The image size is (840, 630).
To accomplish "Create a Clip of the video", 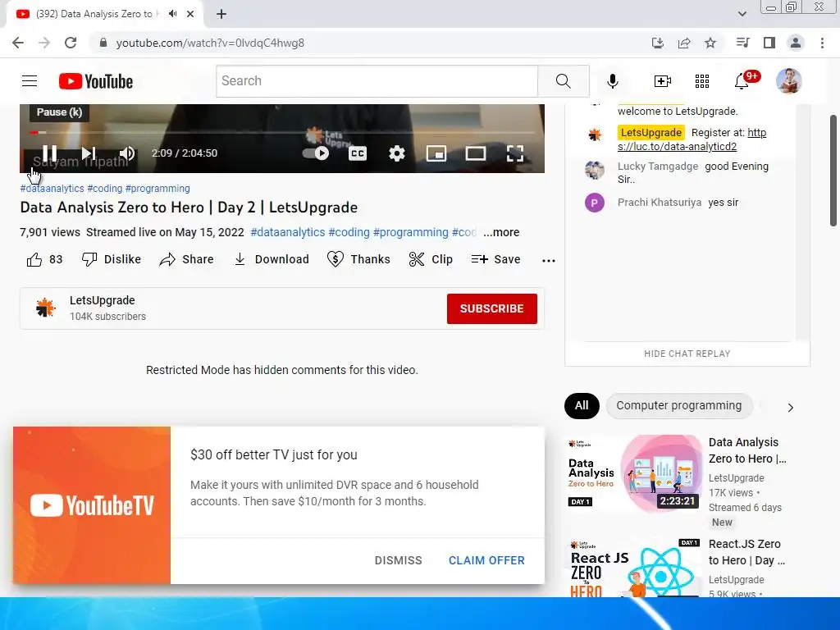I will [431, 259].
